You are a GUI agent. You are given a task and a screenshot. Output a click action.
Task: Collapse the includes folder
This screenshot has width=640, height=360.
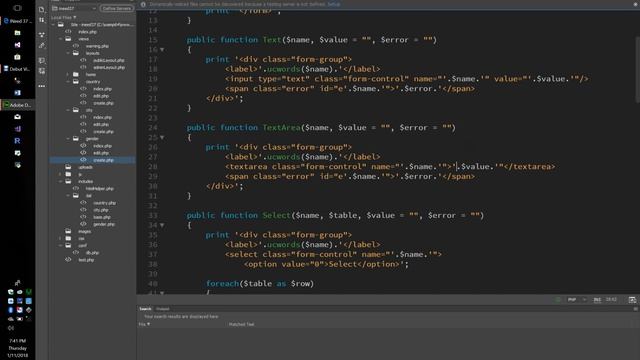pos(61,181)
